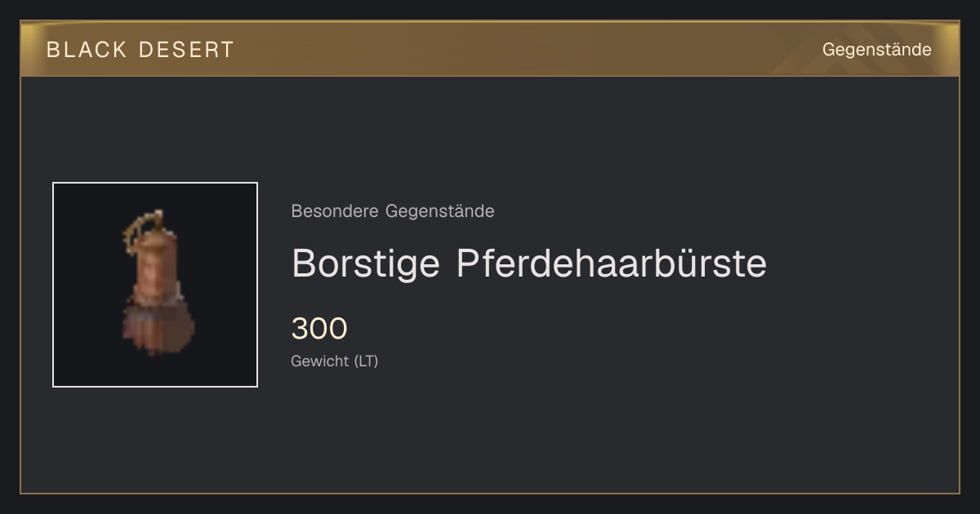980x514 pixels.
Task: Click the horsehair brush item icon
Action: click(x=156, y=284)
